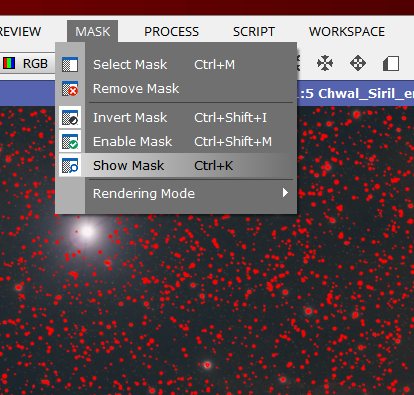Open the PROCESS menu
Screen dimensions: 414x395
tap(171, 32)
